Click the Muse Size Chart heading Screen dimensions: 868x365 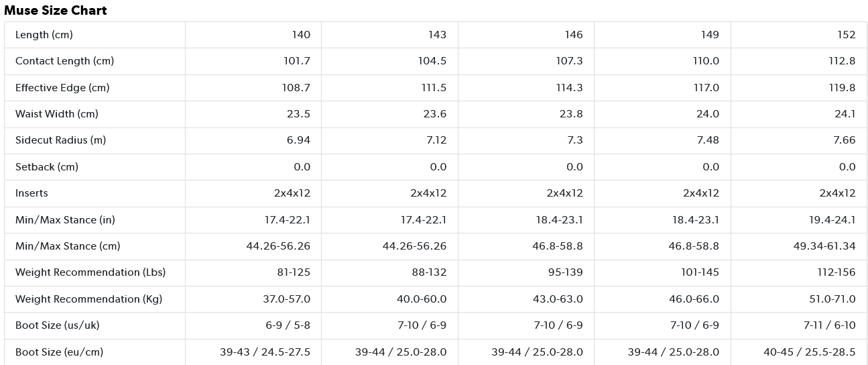coord(56,10)
